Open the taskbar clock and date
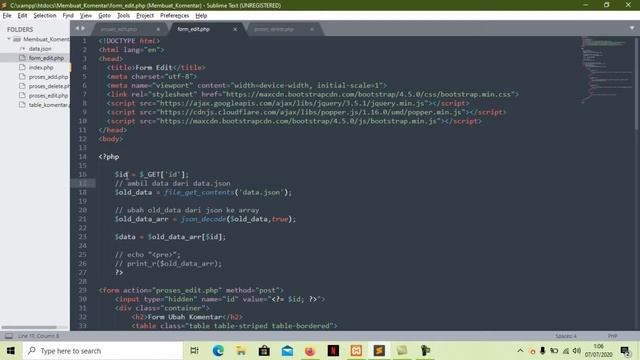 [x=598, y=351]
